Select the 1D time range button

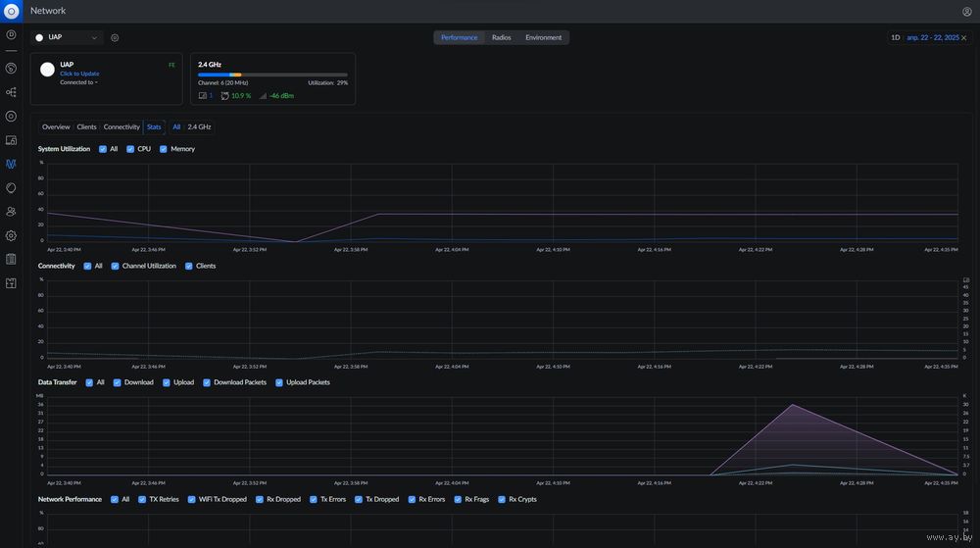point(895,37)
